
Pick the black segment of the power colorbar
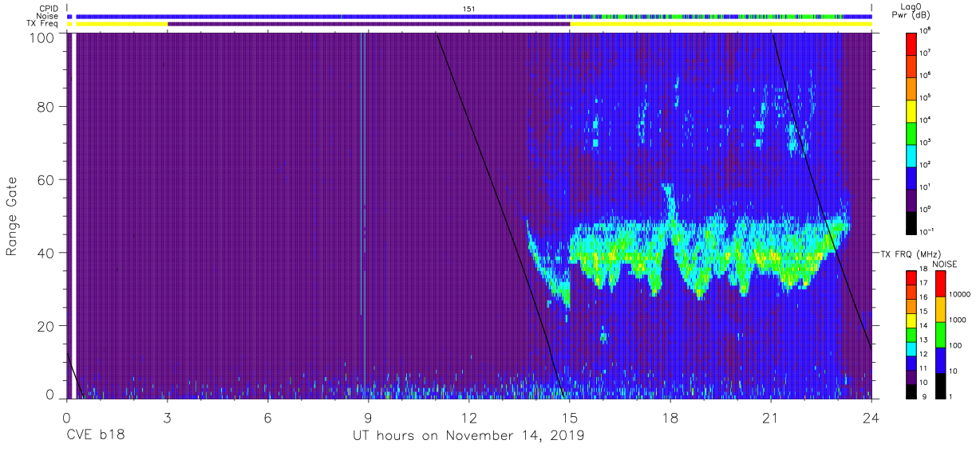(x=912, y=222)
